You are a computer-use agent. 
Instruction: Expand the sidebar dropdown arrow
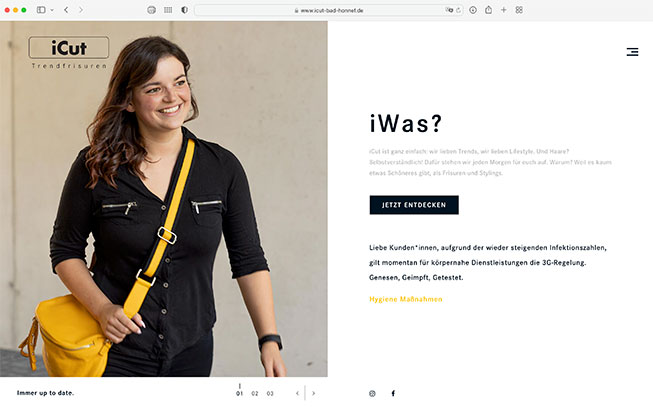click(52, 10)
